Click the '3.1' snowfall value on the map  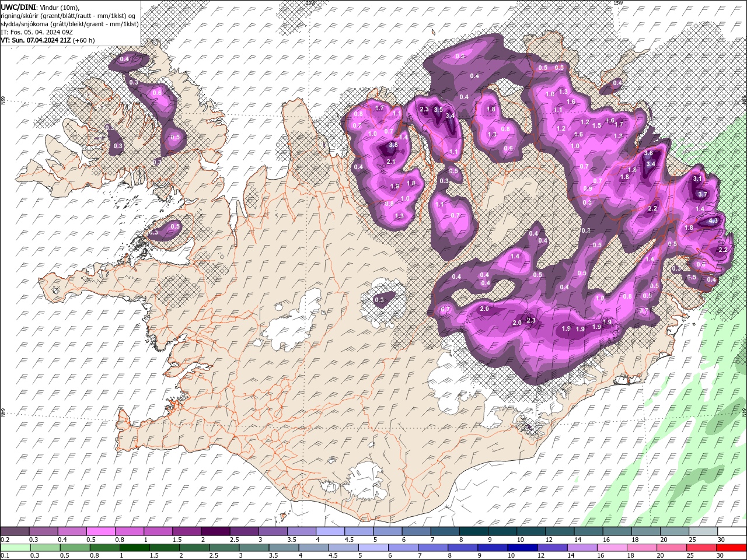[697, 179]
